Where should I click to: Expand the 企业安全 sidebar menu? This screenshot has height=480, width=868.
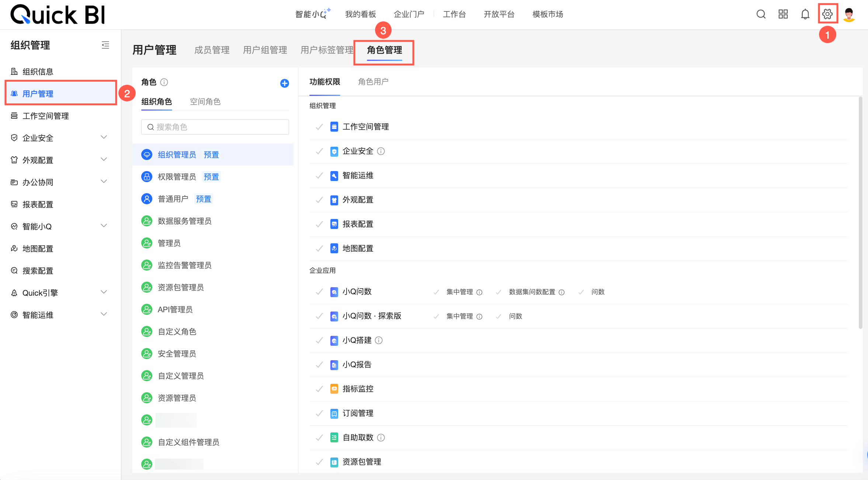click(104, 138)
